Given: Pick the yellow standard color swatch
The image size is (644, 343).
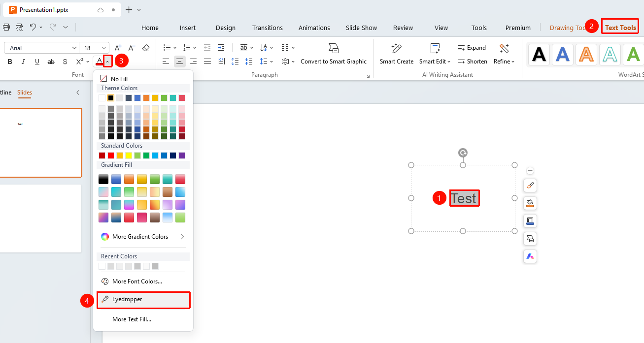Looking at the screenshot, I should (x=129, y=156).
